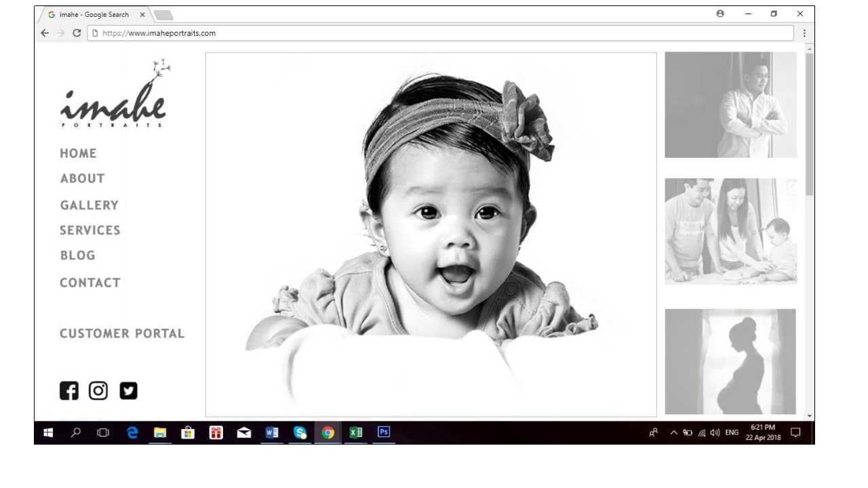Open Chrome's three-dot menu

pos(804,33)
